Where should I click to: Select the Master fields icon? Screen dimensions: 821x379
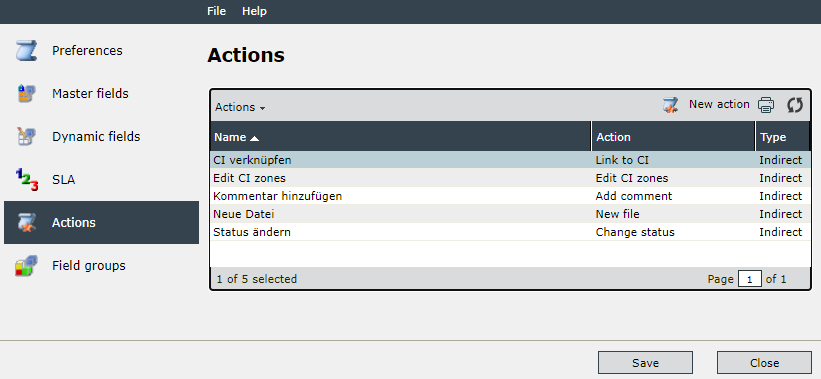[26, 94]
